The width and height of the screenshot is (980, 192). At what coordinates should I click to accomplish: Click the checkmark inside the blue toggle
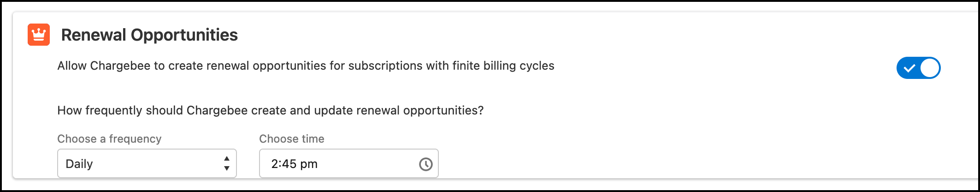pyautogui.click(x=909, y=68)
